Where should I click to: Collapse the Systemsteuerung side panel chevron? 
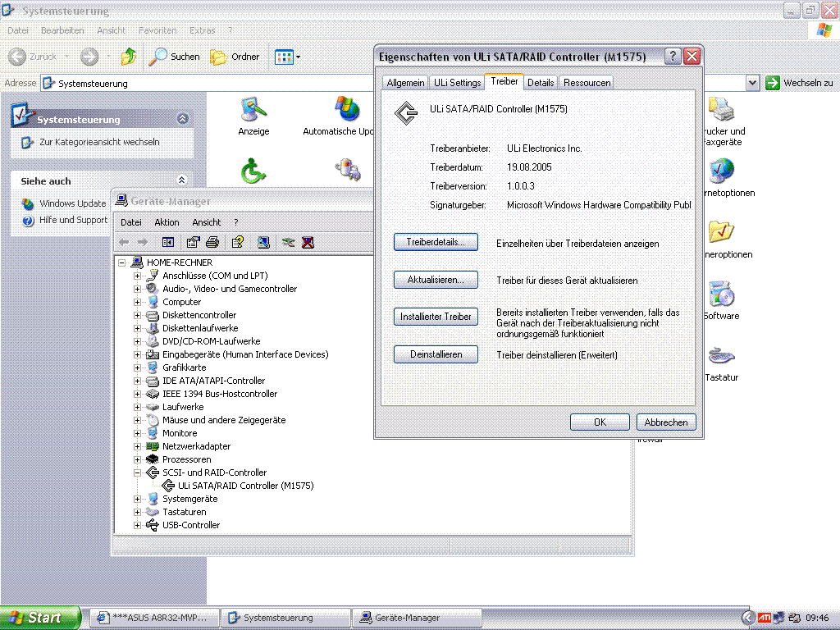pyautogui.click(x=183, y=119)
